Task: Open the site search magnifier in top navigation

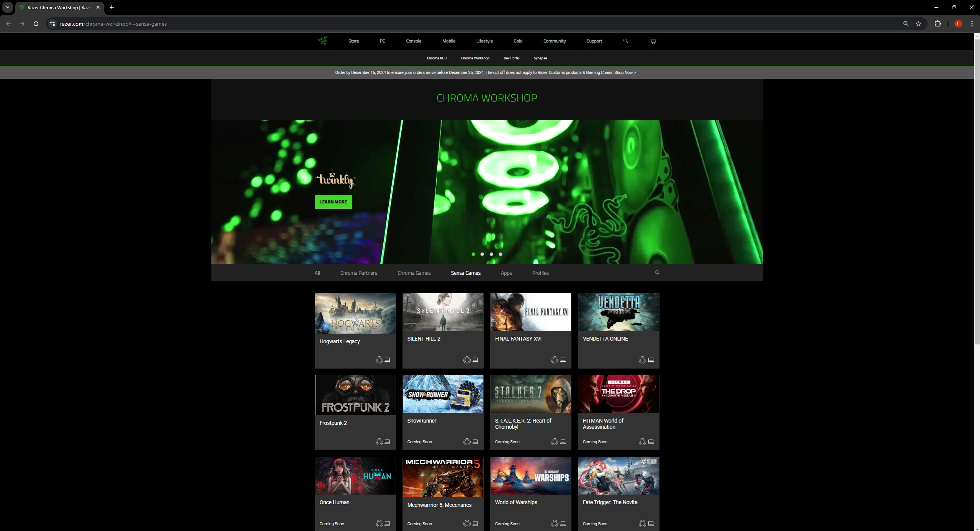Action: pos(625,41)
